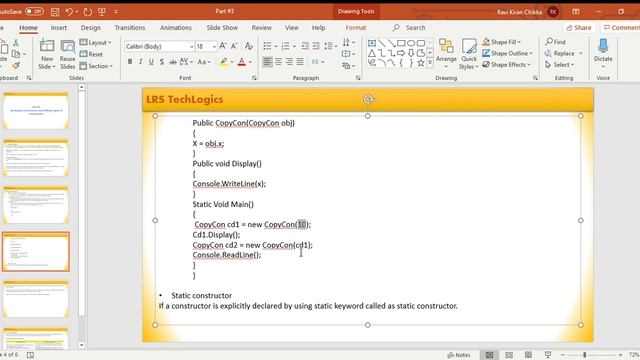Toggle Italic formatting
This screenshot has height=360, width=640.
(140, 62)
